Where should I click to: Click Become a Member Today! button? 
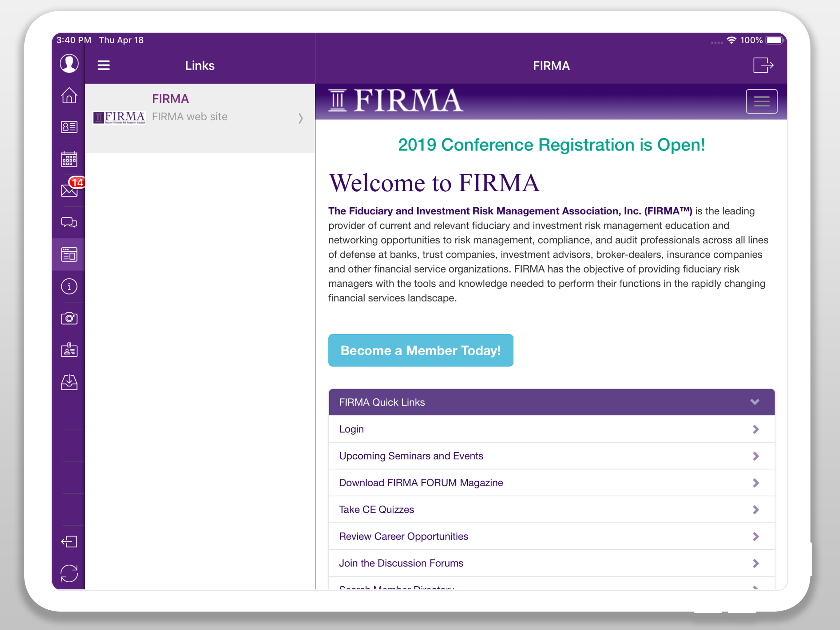[421, 350]
